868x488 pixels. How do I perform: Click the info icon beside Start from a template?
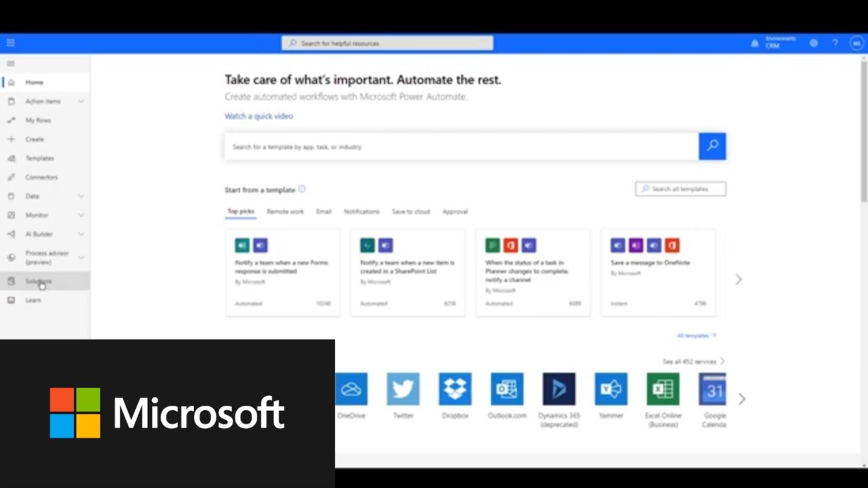(302, 189)
